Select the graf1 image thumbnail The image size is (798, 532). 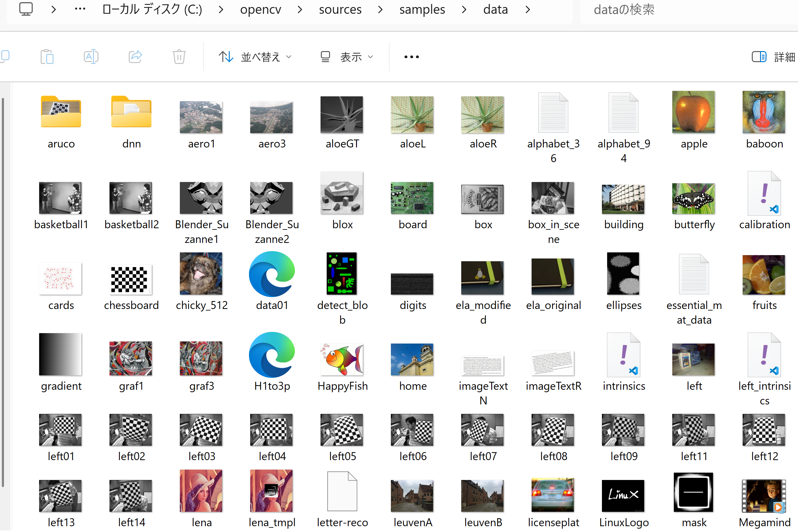click(x=131, y=358)
